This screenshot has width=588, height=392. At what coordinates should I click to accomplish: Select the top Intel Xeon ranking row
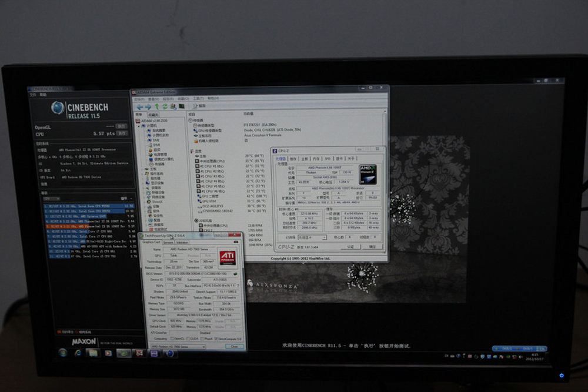pyautogui.click(x=89, y=206)
